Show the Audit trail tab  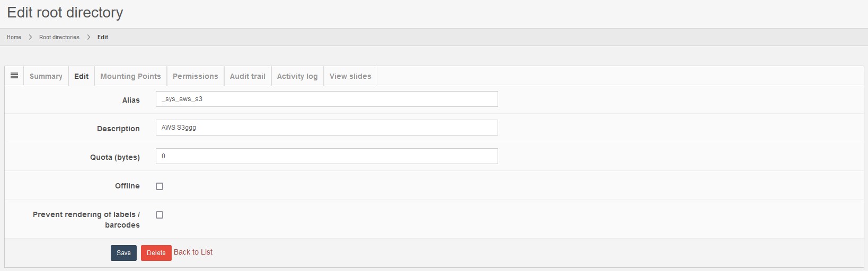point(247,76)
